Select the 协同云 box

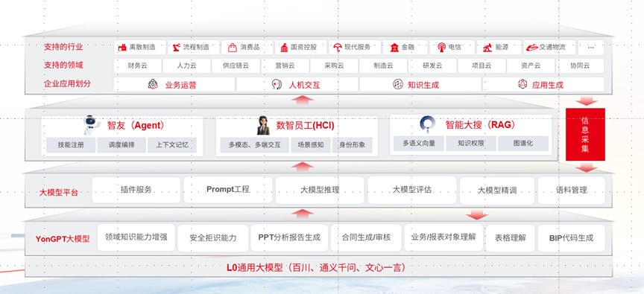point(580,65)
